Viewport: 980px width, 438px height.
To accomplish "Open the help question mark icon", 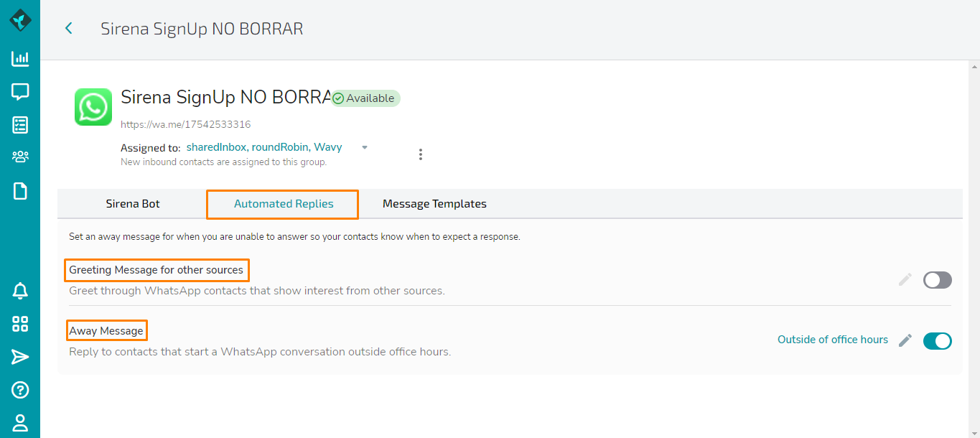I will [x=20, y=390].
